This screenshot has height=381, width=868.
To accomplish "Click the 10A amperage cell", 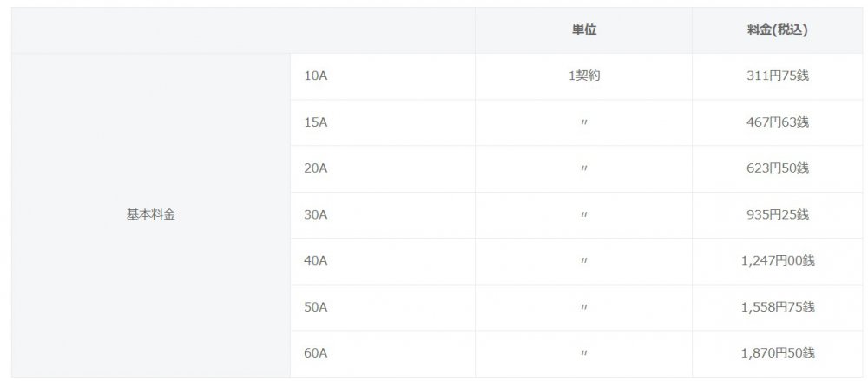I will tap(316, 76).
